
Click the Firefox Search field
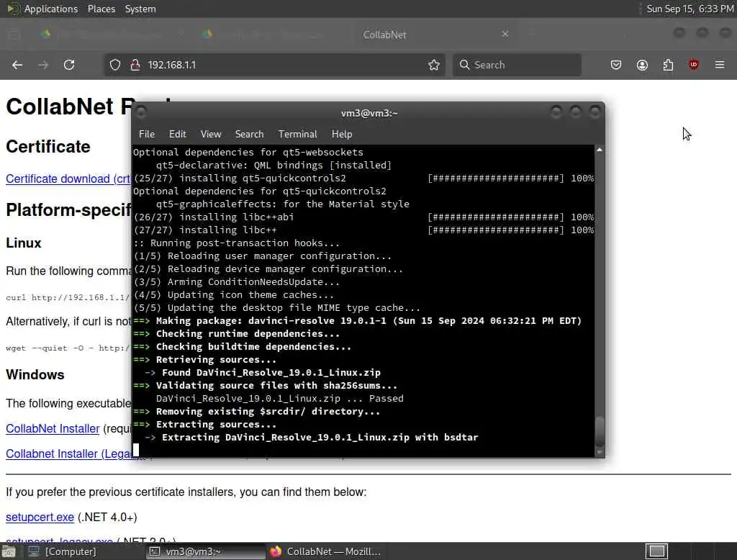pyautogui.click(x=517, y=65)
